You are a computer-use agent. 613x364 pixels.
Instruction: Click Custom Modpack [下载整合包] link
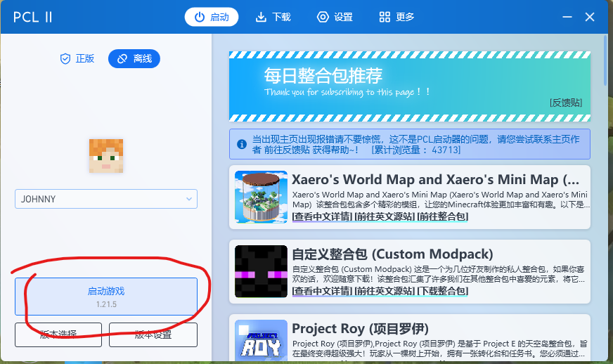(443, 291)
